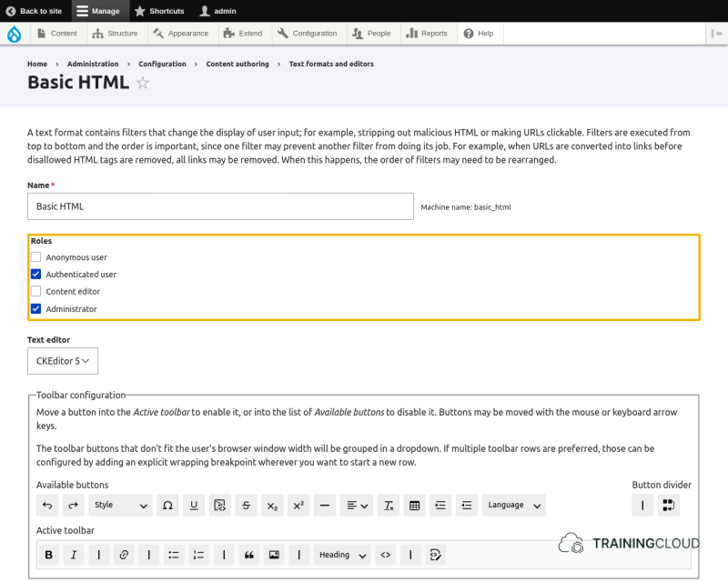
Task: Select the Source editing button
Action: pyautogui.click(x=436, y=555)
